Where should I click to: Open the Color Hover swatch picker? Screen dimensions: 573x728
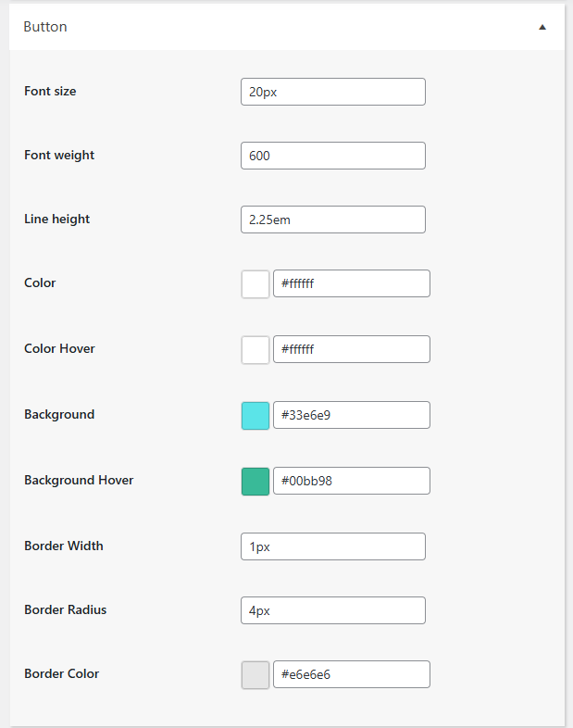[255, 349]
